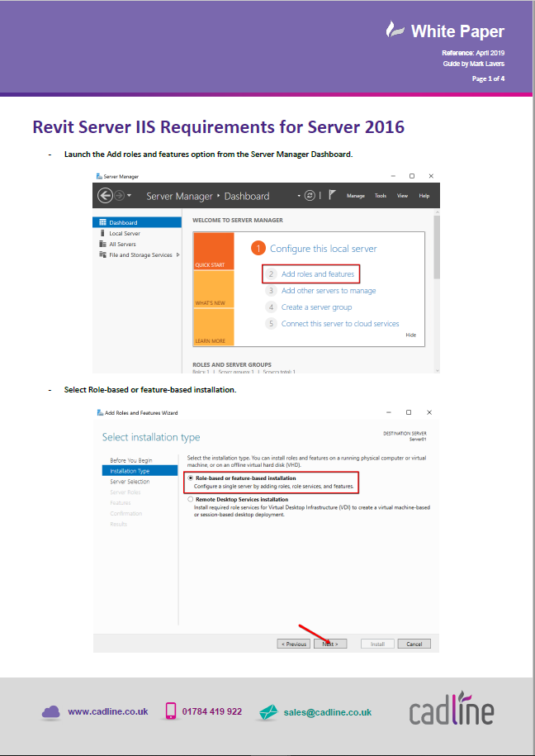Viewport: 535px width, 756px height.
Task: Click the Local Server icon in sidebar
Action: click(x=102, y=233)
